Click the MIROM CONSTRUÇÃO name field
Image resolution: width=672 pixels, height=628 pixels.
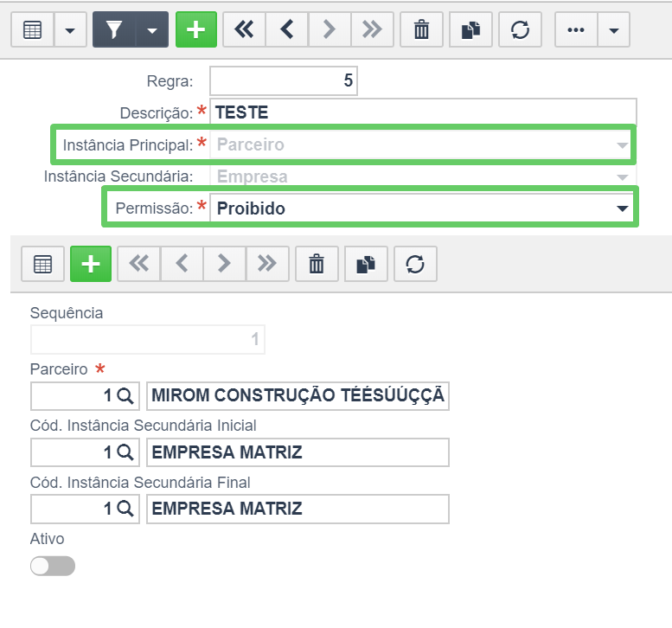coord(298,395)
